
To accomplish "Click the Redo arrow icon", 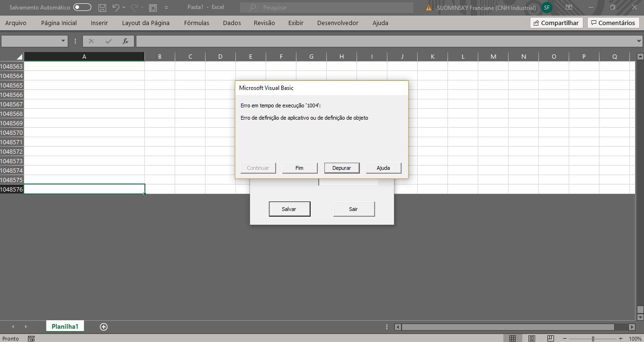I will click(x=134, y=8).
